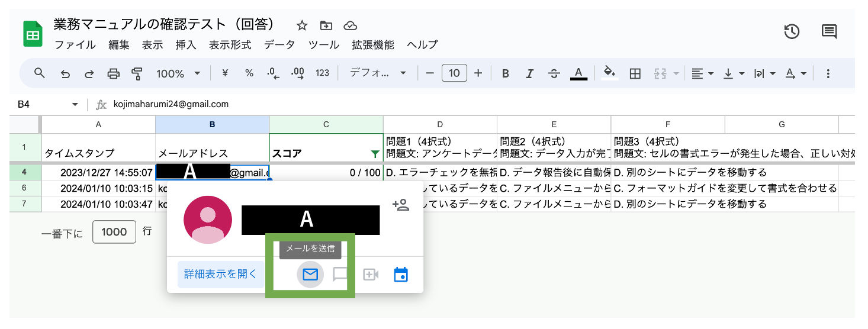Click the メールアドレス header cell
This screenshot has width=868, height=329.
click(212, 147)
